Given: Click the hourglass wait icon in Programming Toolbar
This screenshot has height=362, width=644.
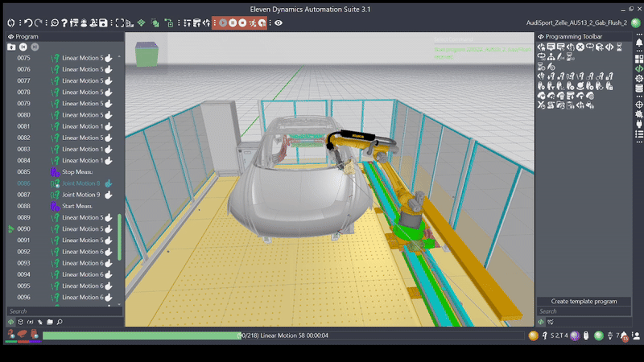Looking at the screenshot, I should click(619, 47).
